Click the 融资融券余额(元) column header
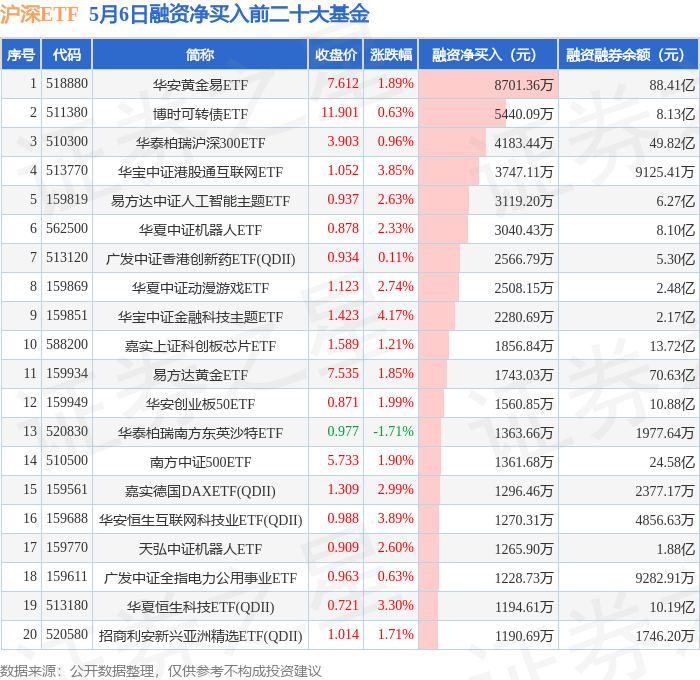 [628, 54]
